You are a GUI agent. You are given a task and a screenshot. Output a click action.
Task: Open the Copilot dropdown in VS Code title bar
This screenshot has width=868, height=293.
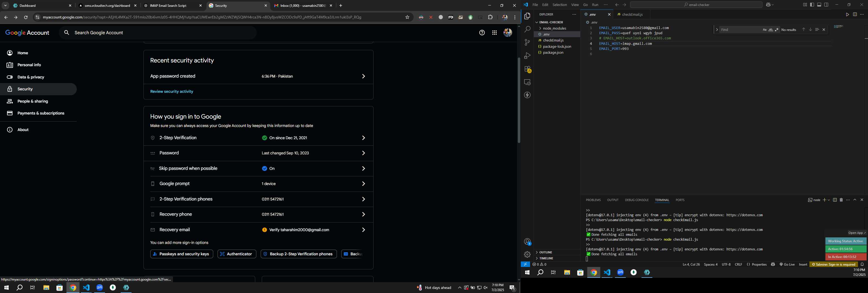pyautogui.click(x=773, y=5)
